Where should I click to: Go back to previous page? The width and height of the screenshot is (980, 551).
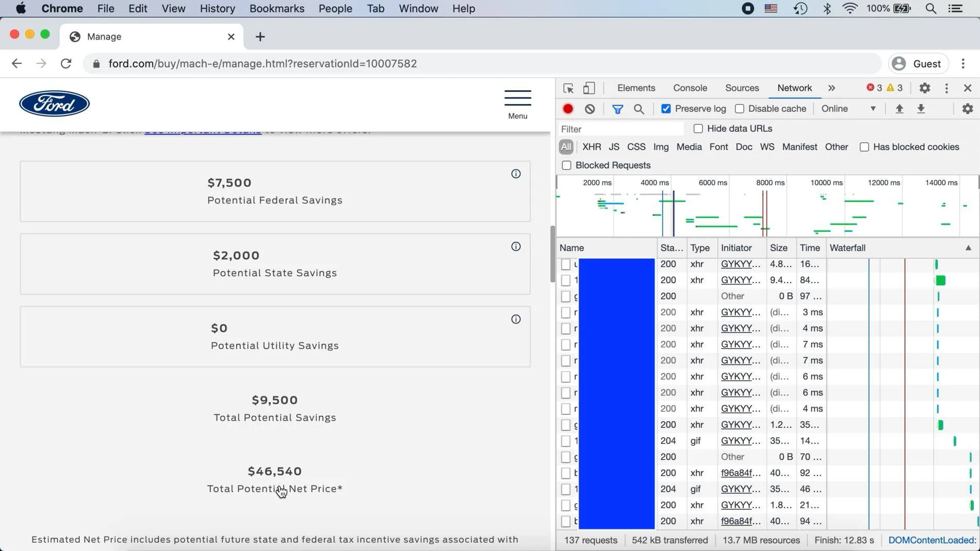click(x=17, y=63)
